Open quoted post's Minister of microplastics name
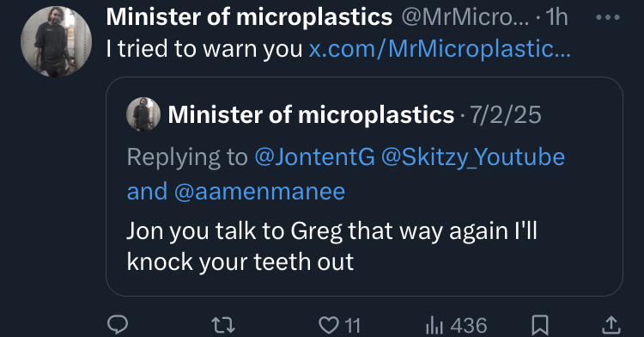The width and height of the screenshot is (644, 337). tap(311, 114)
